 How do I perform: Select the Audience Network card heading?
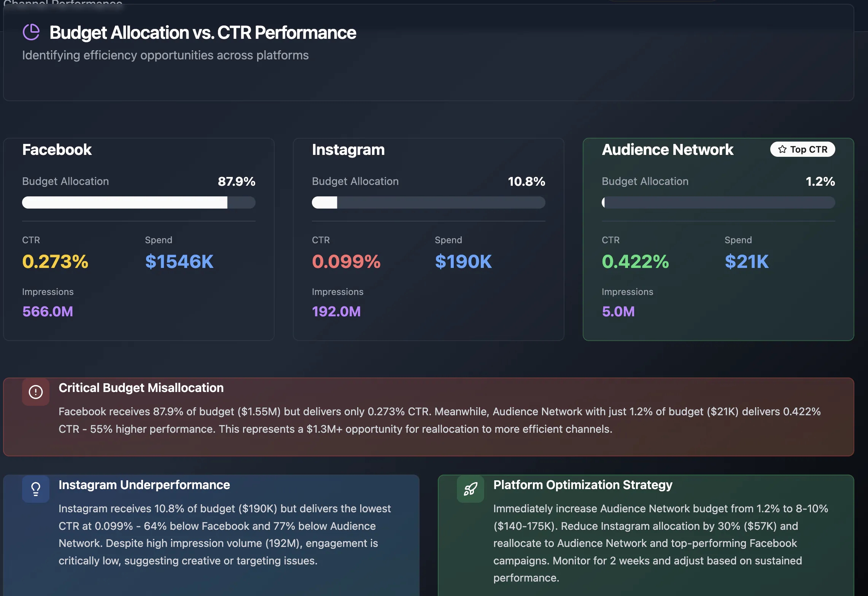click(668, 150)
